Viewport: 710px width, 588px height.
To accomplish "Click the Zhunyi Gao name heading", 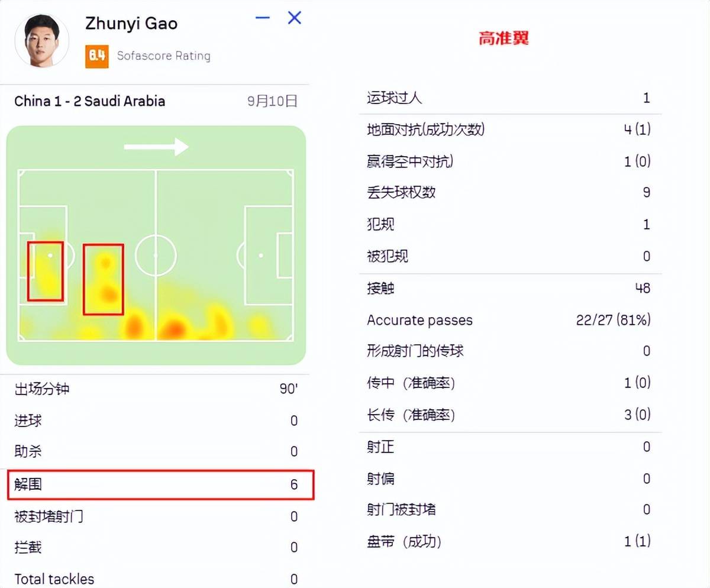I will tap(131, 24).
